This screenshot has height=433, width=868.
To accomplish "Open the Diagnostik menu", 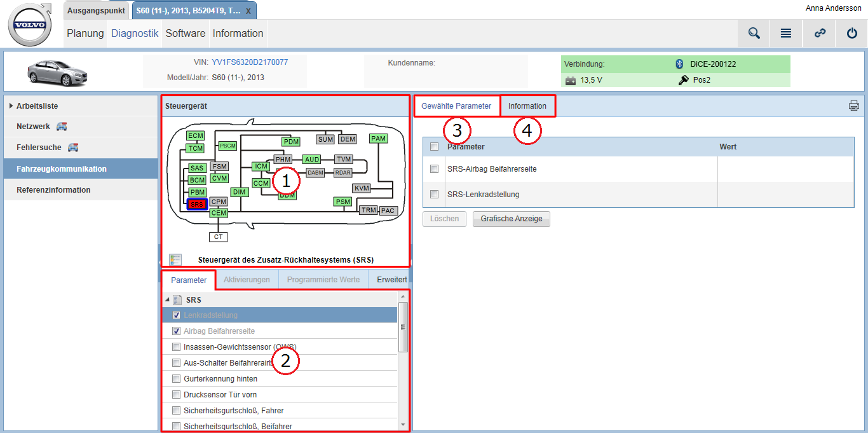I will click(135, 34).
